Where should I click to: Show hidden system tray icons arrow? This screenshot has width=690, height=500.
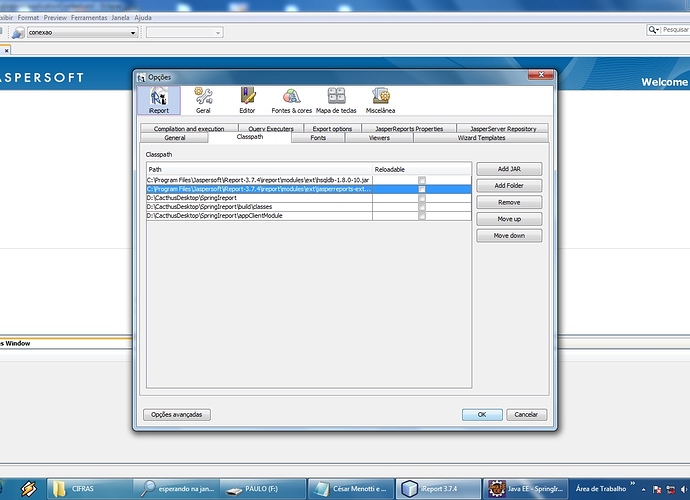[643, 489]
